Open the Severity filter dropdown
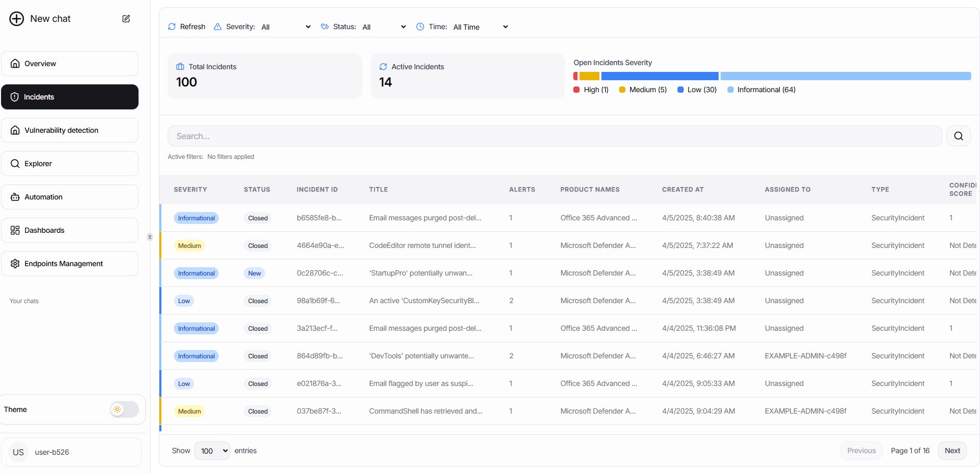 (x=286, y=27)
